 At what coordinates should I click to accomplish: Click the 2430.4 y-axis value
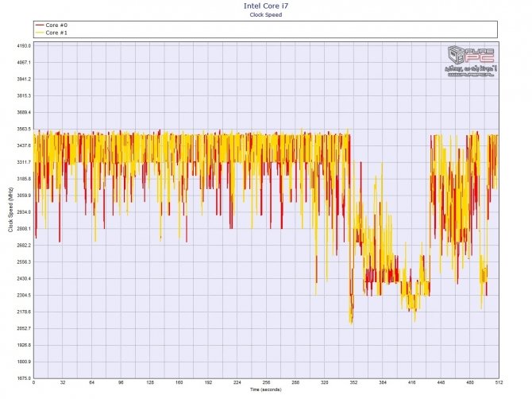pyautogui.click(x=24, y=279)
